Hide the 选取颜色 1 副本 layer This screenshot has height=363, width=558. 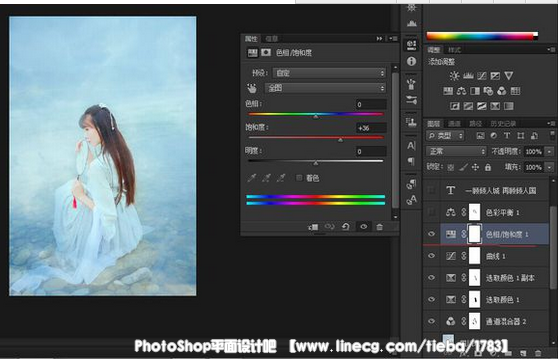pyautogui.click(x=431, y=278)
